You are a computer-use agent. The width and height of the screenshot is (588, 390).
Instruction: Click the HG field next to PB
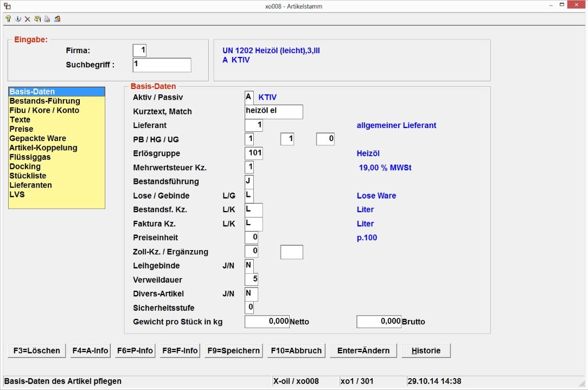click(x=287, y=139)
